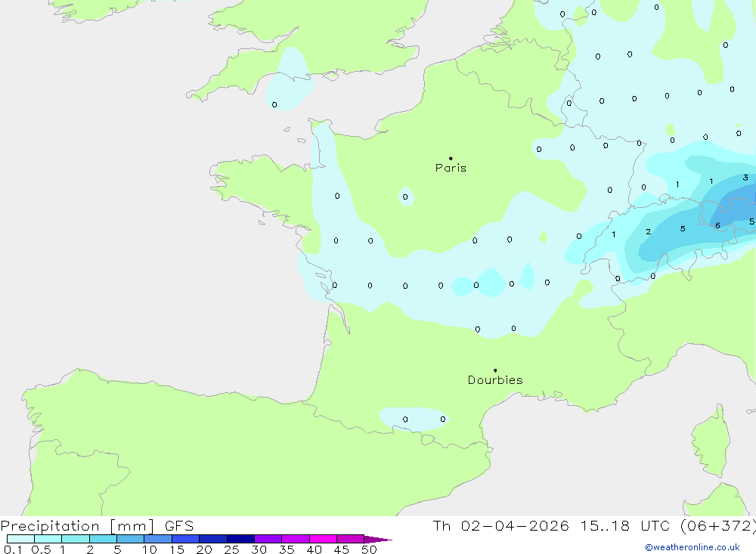Click the 0.1 to 0.5 mm legend swatch
The image size is (756, 554).
point(20,539)
